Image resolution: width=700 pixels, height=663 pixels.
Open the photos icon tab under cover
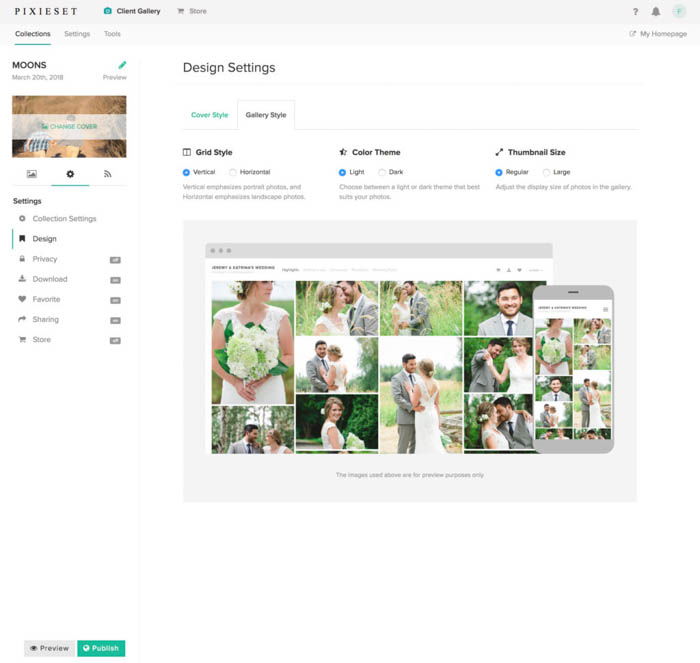[32, 174]
